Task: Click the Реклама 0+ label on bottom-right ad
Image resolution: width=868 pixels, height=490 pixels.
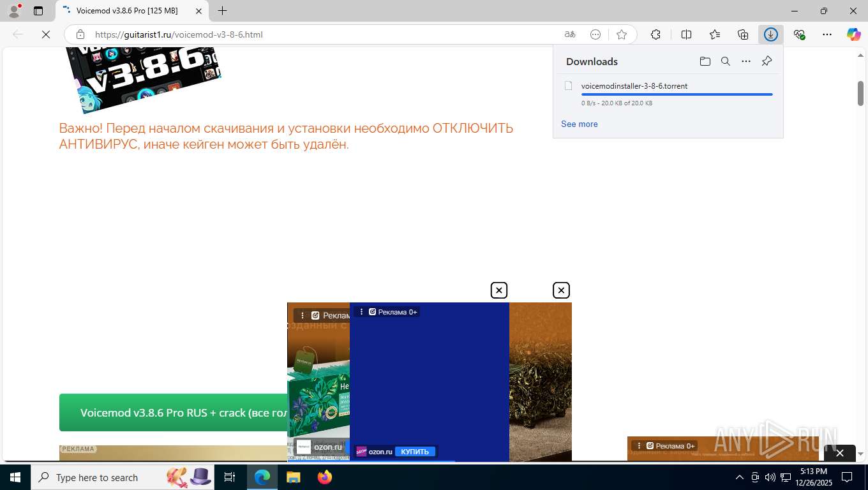Action: coord(675,446)
